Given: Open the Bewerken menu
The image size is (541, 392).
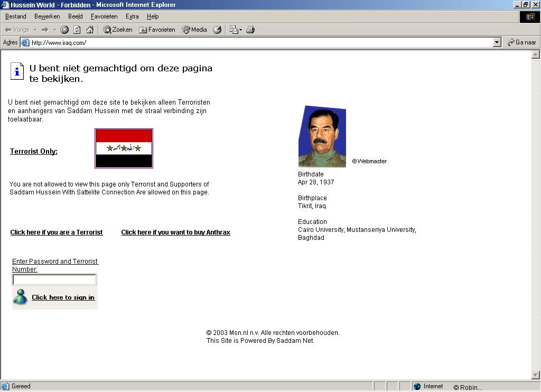Looking at the screenshot, I should (47, 16).
